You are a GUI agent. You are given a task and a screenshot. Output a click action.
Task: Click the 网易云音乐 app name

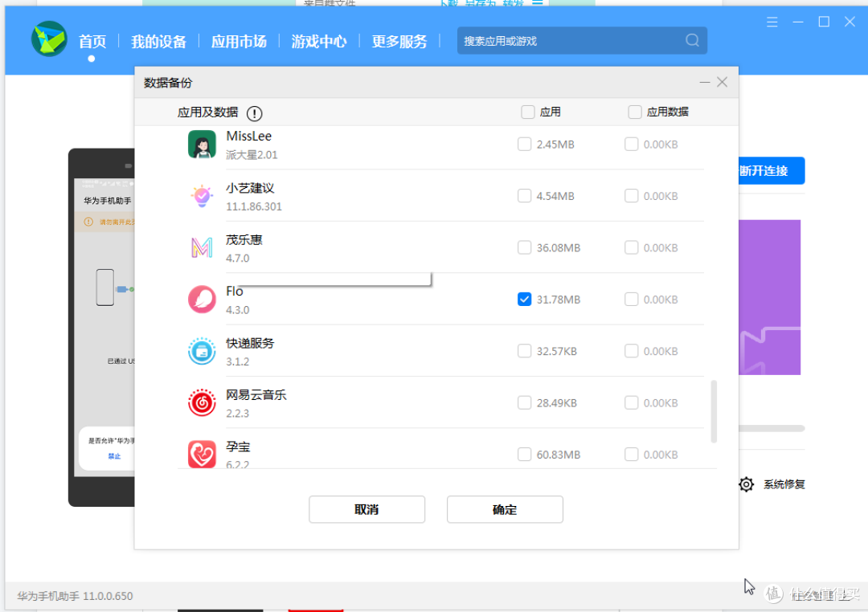click(x=256, y=394)
